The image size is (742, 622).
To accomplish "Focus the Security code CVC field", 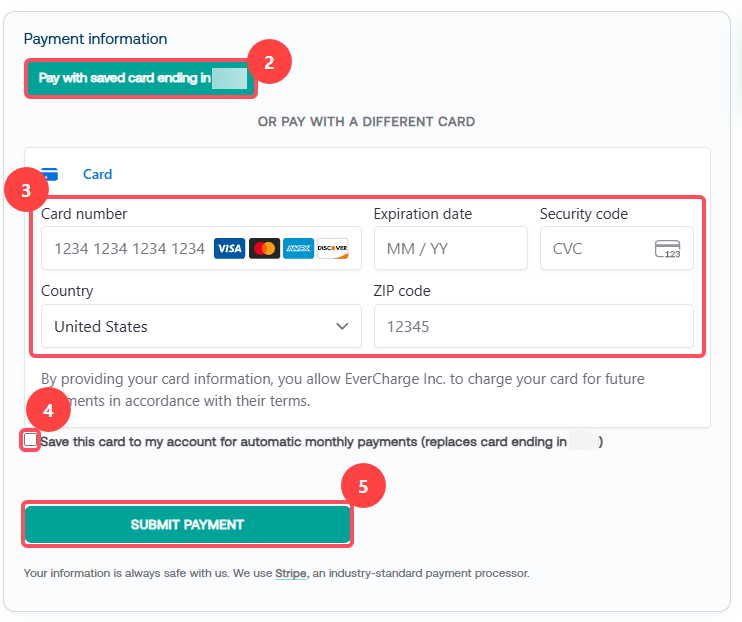I will click(x=617, y=248).
